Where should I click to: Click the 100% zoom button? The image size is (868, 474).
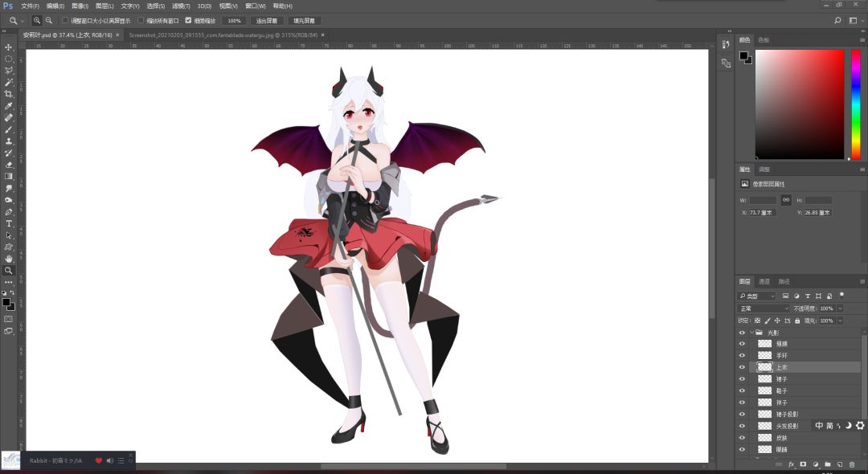tap(234, 20)
